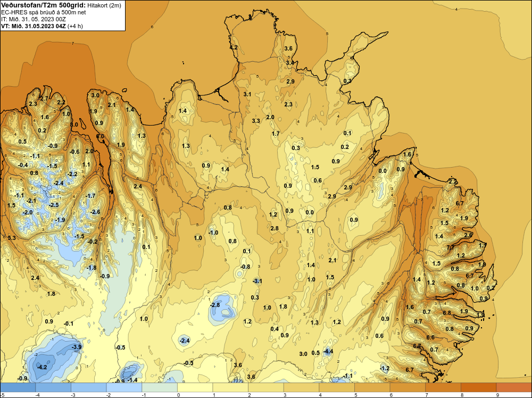Select the legend swatch between 8 and 9
532x398 pixels.
pyautogui.click(x=479, y=387)
